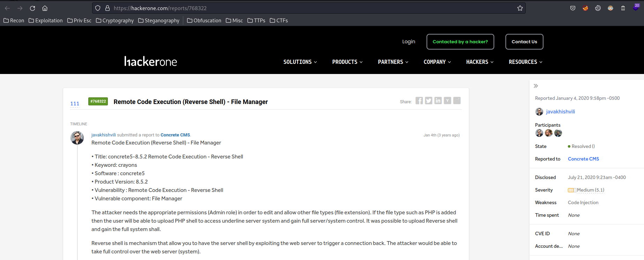644x260 pixels.
Task: Click the round avatar extension icon in toolbar
Action: (610, 8)
